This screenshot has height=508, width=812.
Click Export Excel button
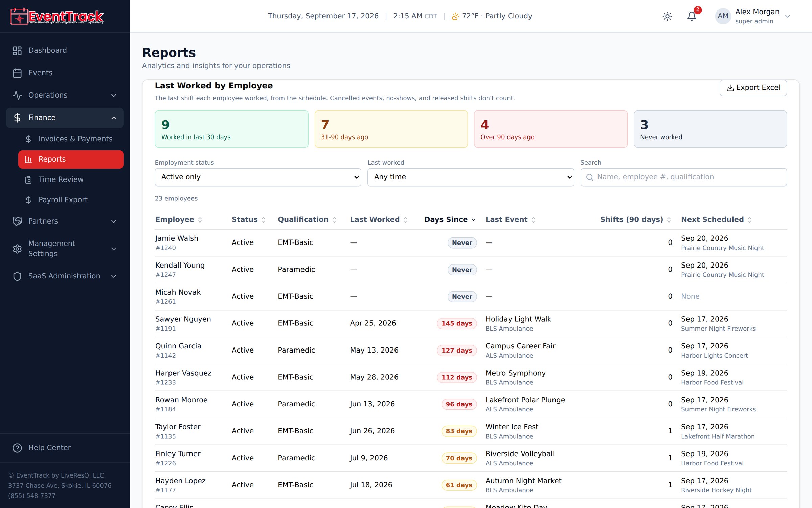(x=753, y=88)
